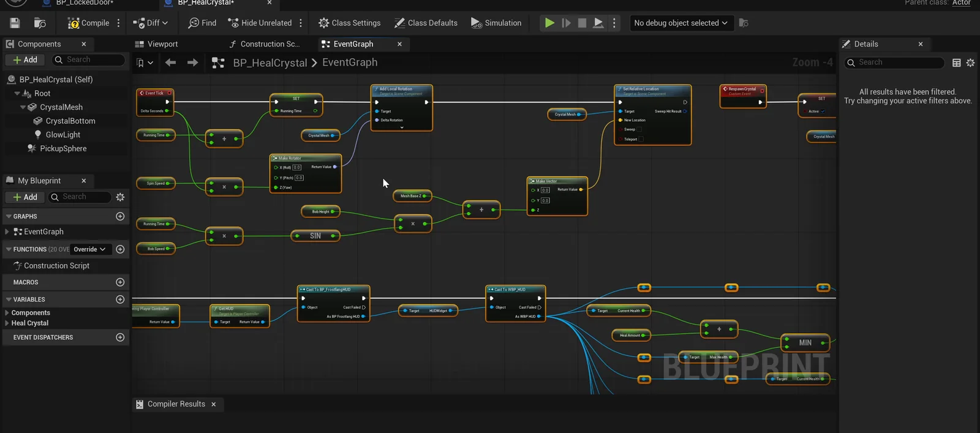This screenshot has width=980, height=433.
Task: Select Construction Script function
Action: (x=56, y=266)
